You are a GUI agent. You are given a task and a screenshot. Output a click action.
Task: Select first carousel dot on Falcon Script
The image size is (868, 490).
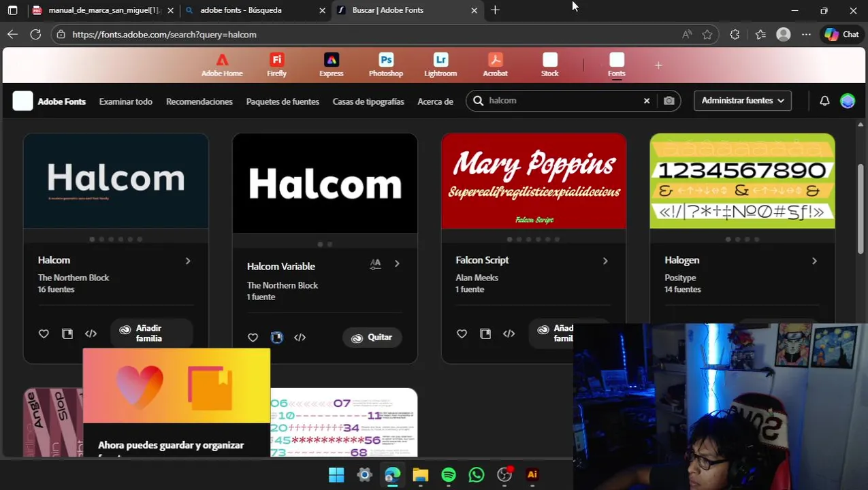pos(510,239)
